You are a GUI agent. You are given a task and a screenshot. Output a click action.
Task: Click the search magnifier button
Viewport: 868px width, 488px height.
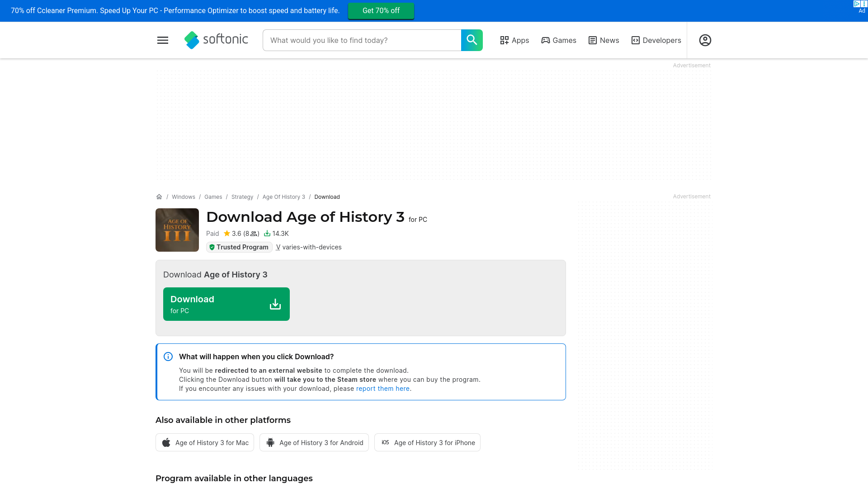(472, 40)
